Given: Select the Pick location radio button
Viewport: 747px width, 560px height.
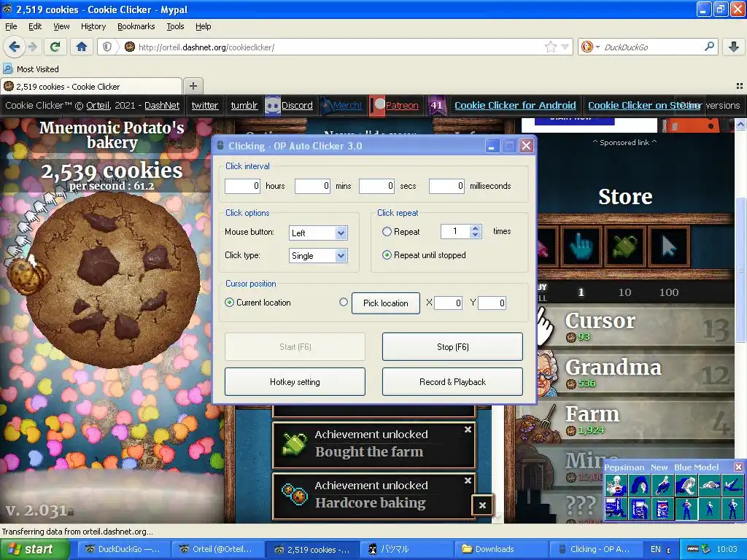Looking at the screenshot, I should [344, 302].
